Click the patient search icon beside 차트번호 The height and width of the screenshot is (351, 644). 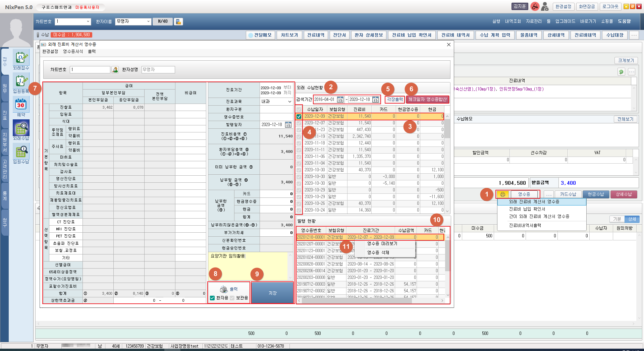pyautogui.click(x=115, y=70)
